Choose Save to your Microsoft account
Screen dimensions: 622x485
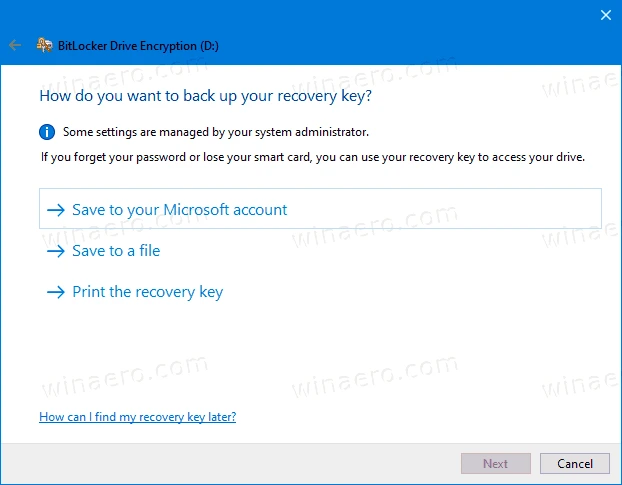(x=179, y=210)
